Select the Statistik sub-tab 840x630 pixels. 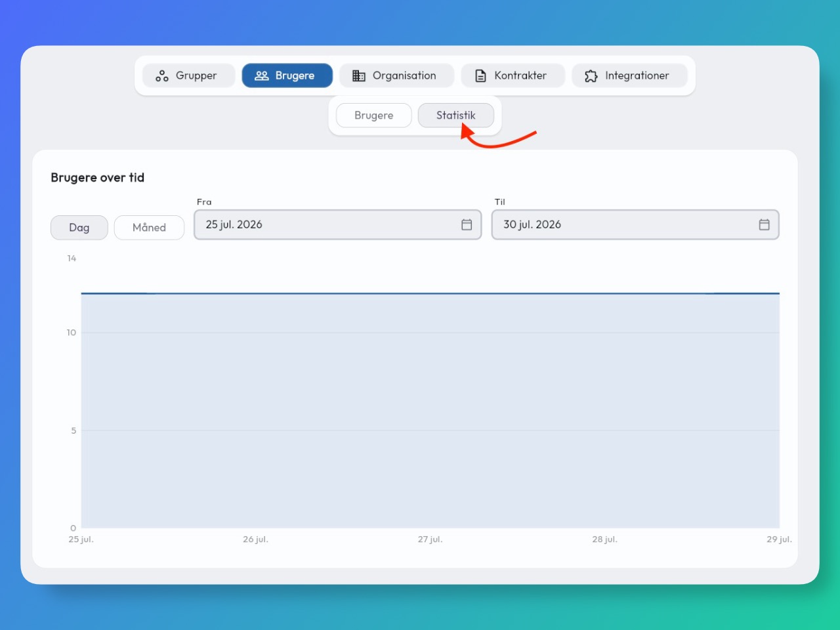pos(456,115)
